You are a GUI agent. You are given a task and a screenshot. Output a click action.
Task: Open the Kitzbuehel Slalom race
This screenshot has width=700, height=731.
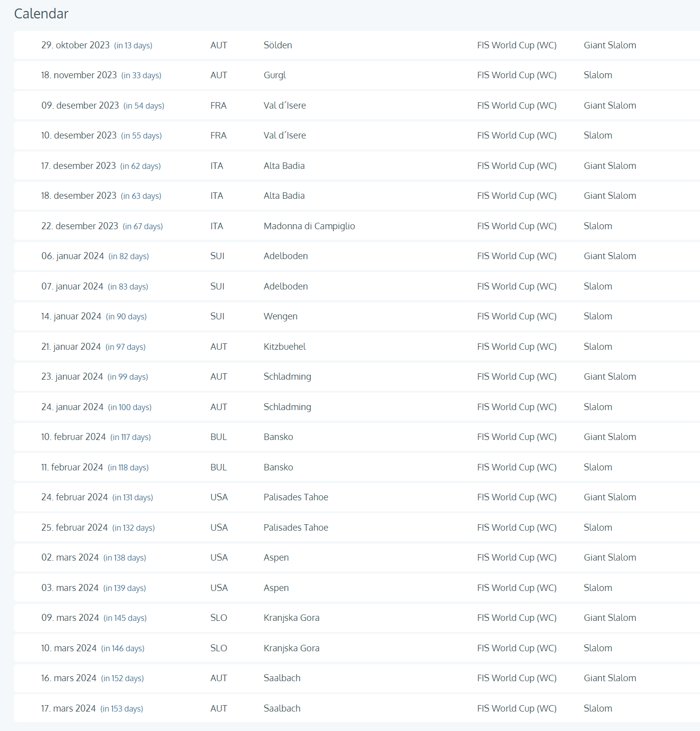pyautogui.click(x=357, y=347)
